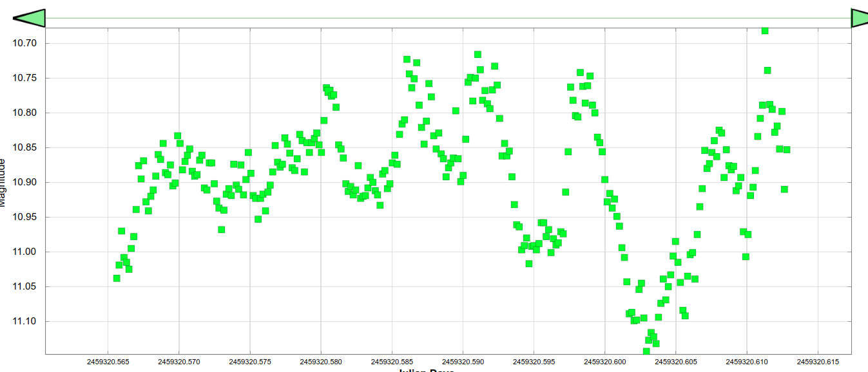Click the right green range slider handle
868x372 pixels.
859,18
